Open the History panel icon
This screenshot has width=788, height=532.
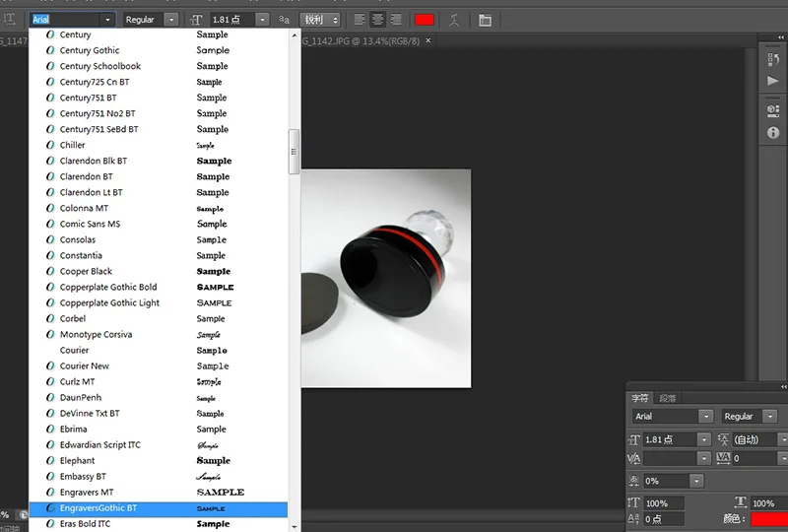coord(773,59)
